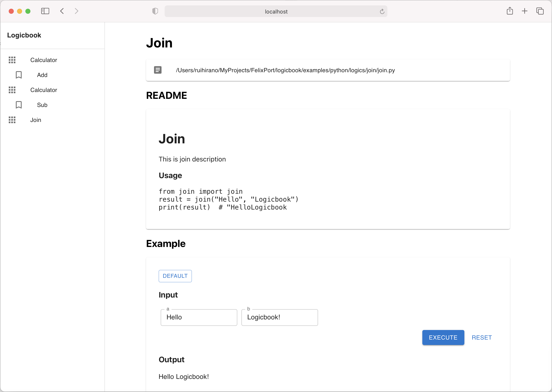This screenshot has height=392, width=552.
Task: Click the code line from join import join
Action: (x=200, y=191)
